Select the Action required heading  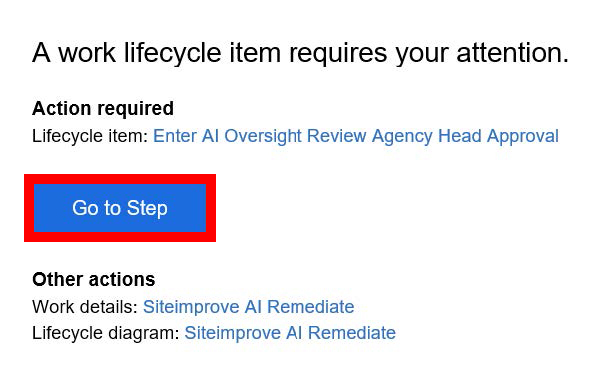[103, 109]
